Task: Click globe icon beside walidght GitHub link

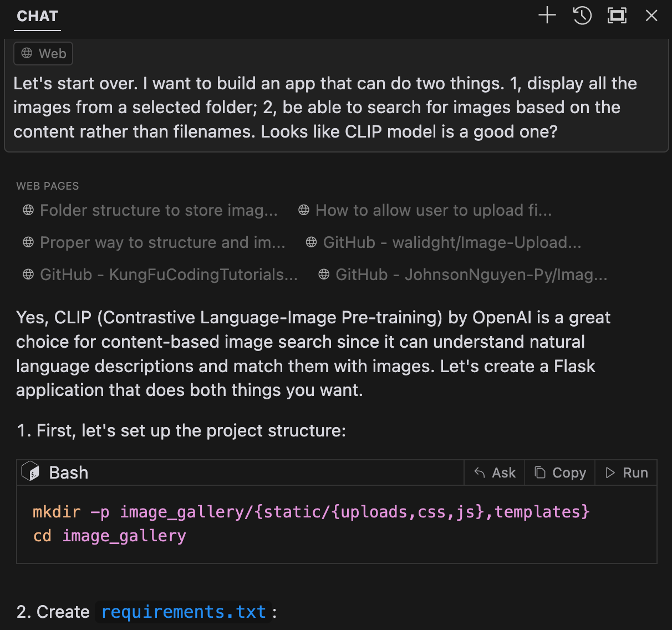Action: pos(312,242)
